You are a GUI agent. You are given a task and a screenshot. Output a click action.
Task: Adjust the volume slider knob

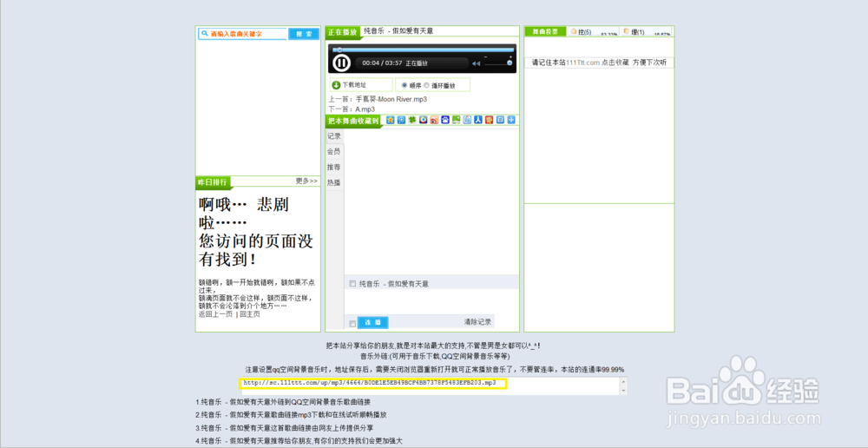coord(510,63)
